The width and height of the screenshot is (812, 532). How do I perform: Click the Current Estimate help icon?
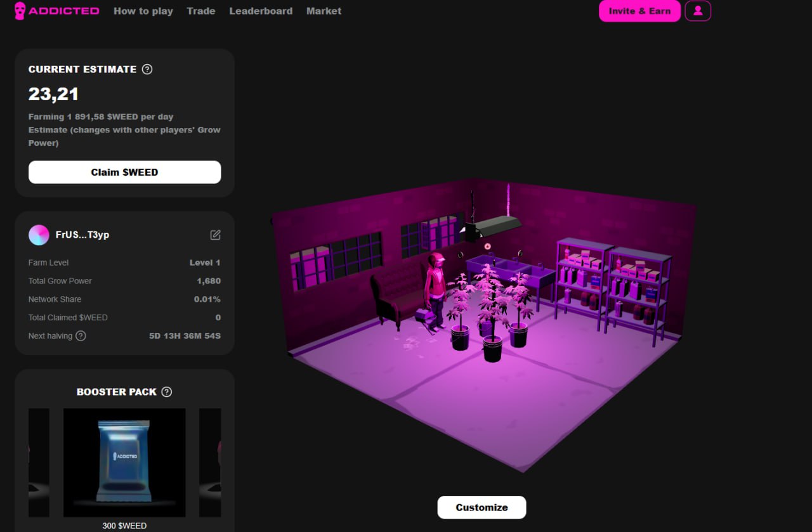147,69
